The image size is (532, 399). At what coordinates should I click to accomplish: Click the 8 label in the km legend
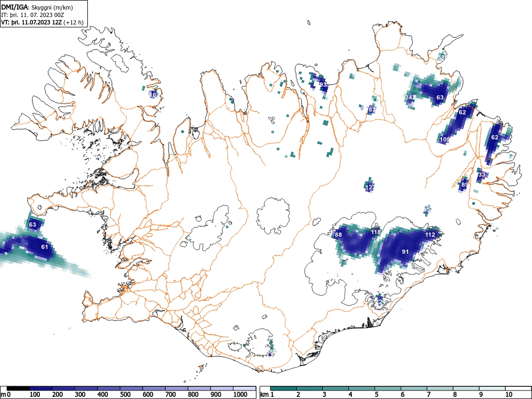coord(455,395)
